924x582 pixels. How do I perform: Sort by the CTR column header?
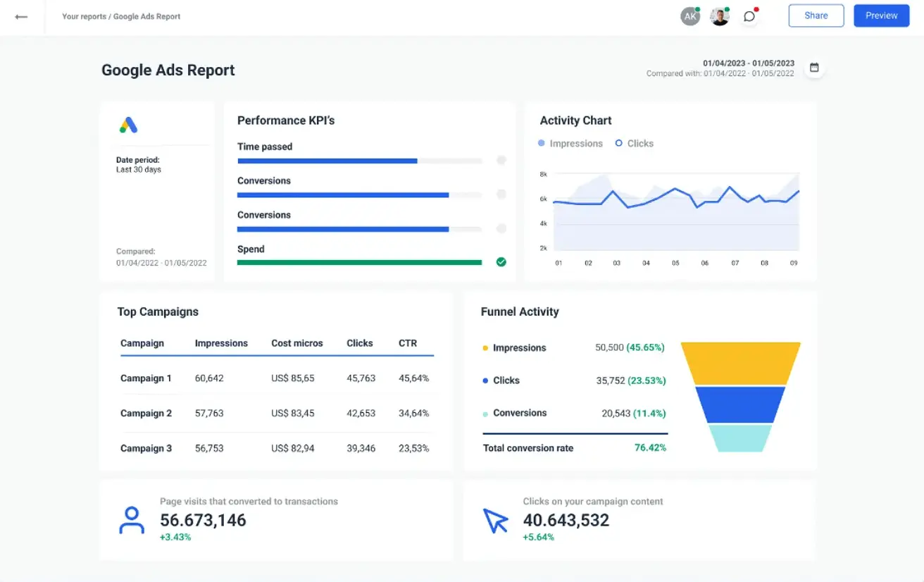(x=408, y=343)
